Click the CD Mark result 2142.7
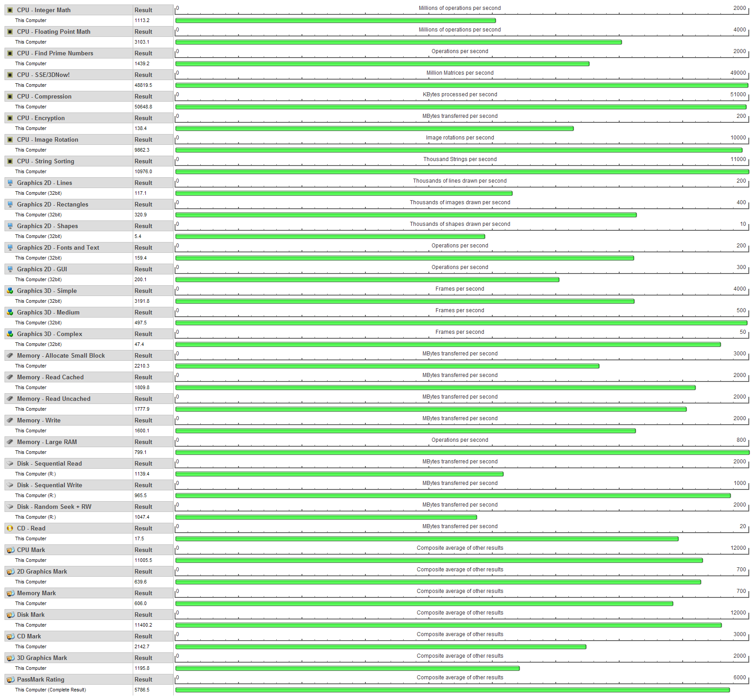 tap(142, 646)
